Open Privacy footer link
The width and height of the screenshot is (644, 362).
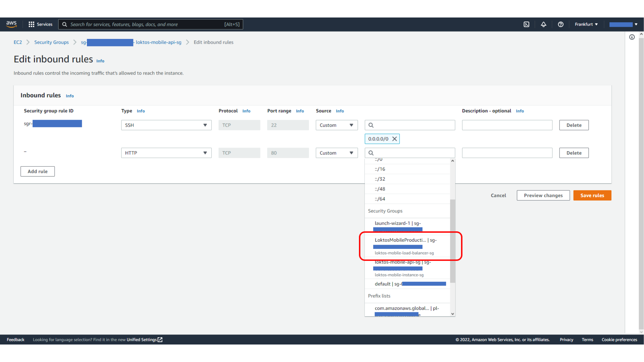(x=566, y=340)
